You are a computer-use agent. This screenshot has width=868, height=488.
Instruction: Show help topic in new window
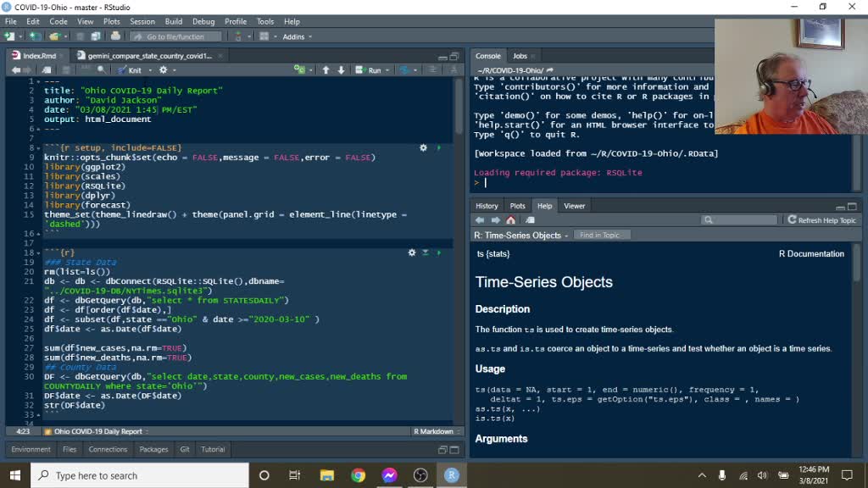(530, 220)
